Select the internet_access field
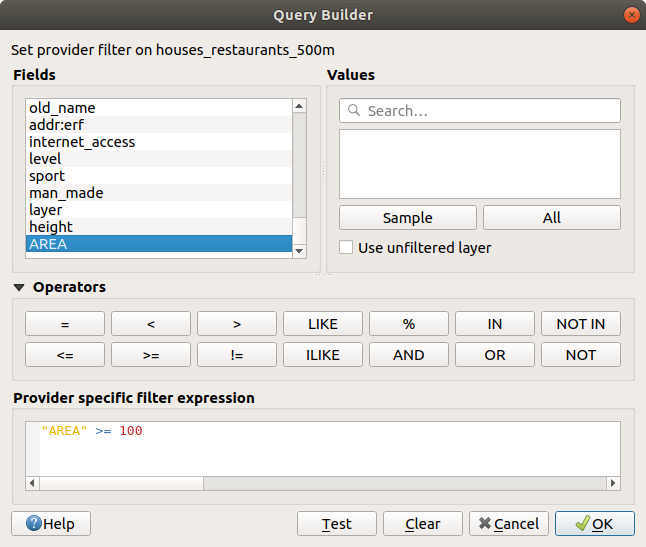Viewport: 646px width, 547px height. point(82,142)
